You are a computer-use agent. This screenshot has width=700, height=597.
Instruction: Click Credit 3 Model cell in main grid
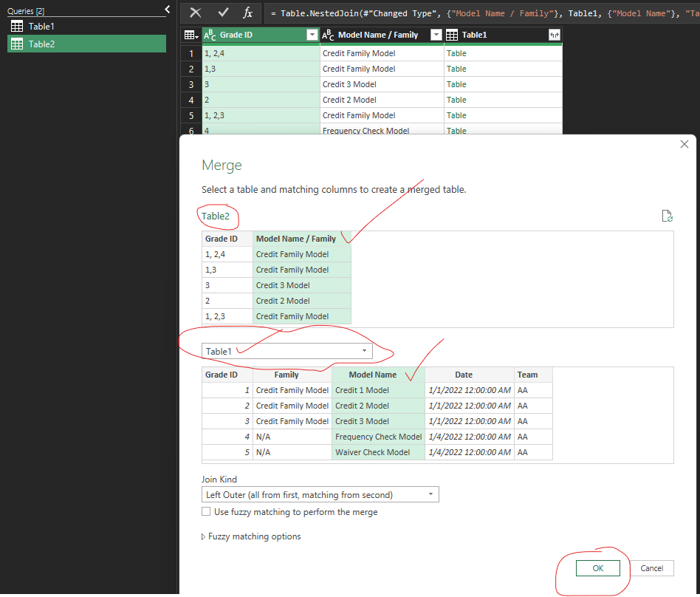[382, 84]
